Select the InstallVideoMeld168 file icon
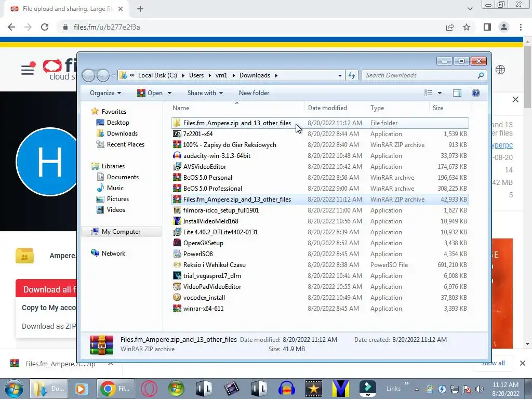 coord(177,221)
